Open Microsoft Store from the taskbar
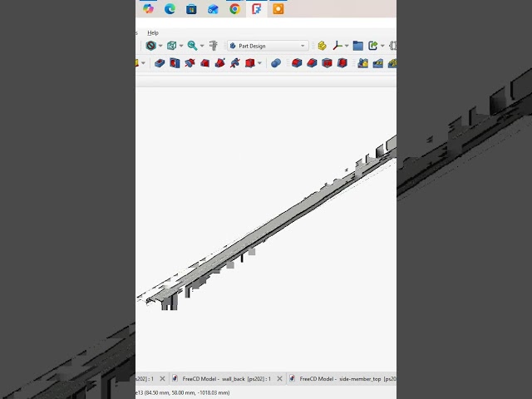The width and height of the screenshot is (532, 399). pyautogui.click(x=191, y=9)
